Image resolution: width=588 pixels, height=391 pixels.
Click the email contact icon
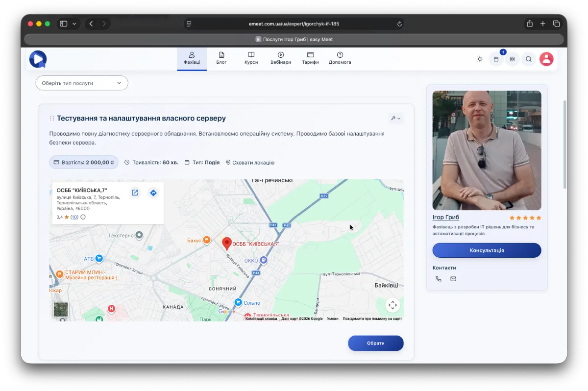click(x=453, y=279)
